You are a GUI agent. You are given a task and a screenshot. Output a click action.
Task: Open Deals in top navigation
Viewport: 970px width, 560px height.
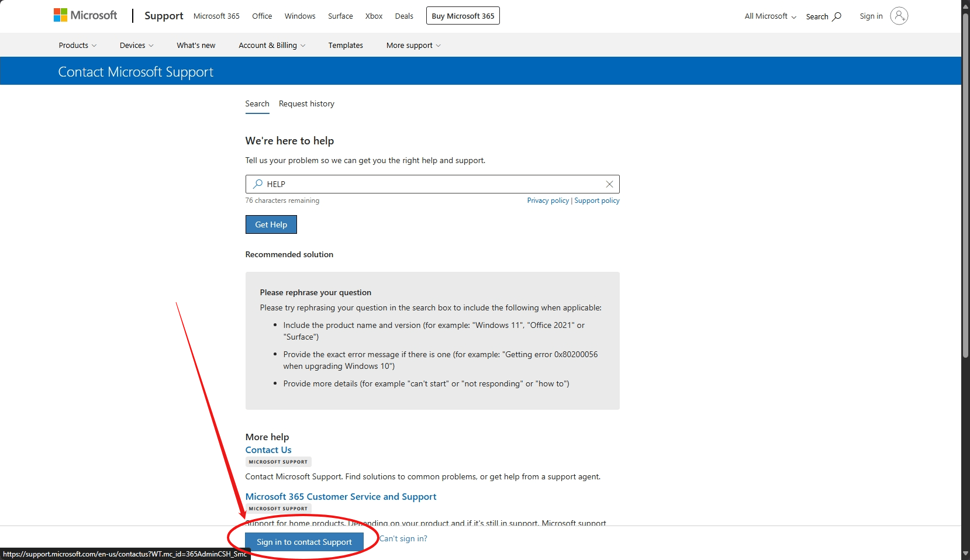[x=404, y=16]
